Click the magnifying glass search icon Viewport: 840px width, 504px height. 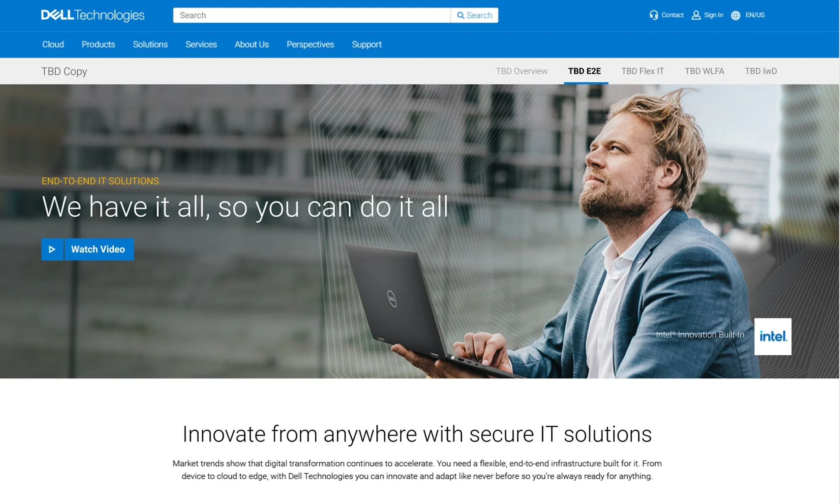pyautogui.click(x=461, y=15)
